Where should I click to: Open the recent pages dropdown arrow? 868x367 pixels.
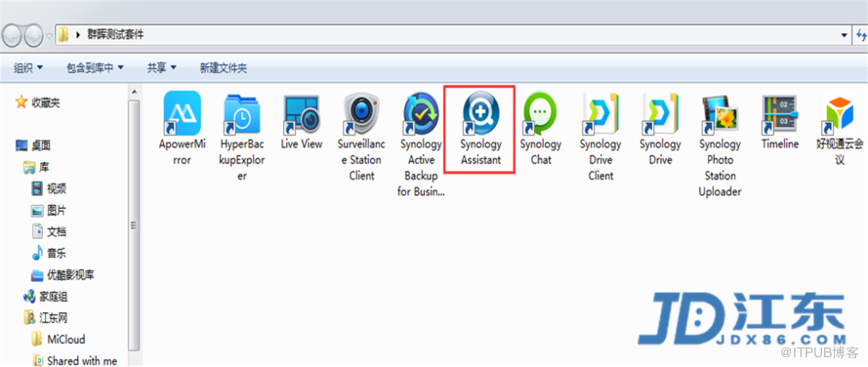pyautogui.click(x=49, y=36)
